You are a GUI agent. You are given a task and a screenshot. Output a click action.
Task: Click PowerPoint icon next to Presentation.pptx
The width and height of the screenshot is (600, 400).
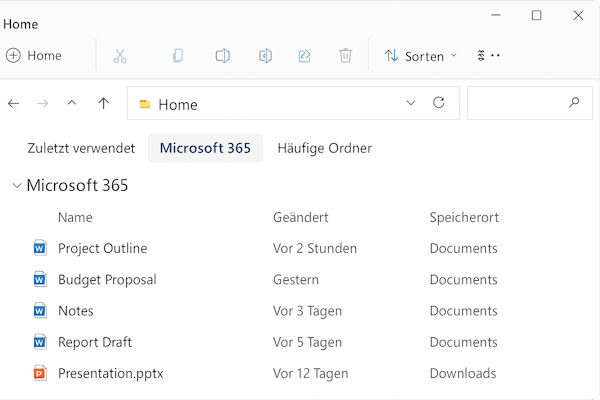(40, 373)
